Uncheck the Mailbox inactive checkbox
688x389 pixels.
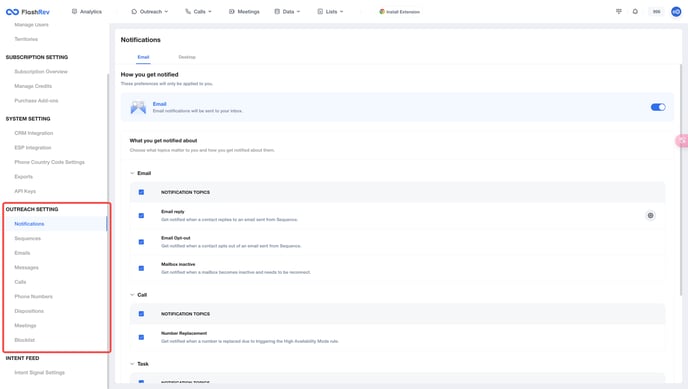click(141, 268)
